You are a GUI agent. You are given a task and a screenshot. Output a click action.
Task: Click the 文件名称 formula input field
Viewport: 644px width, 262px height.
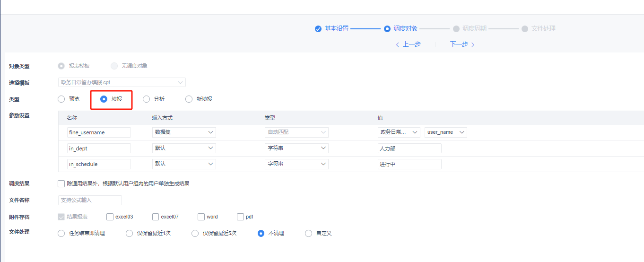coord(89,201)
